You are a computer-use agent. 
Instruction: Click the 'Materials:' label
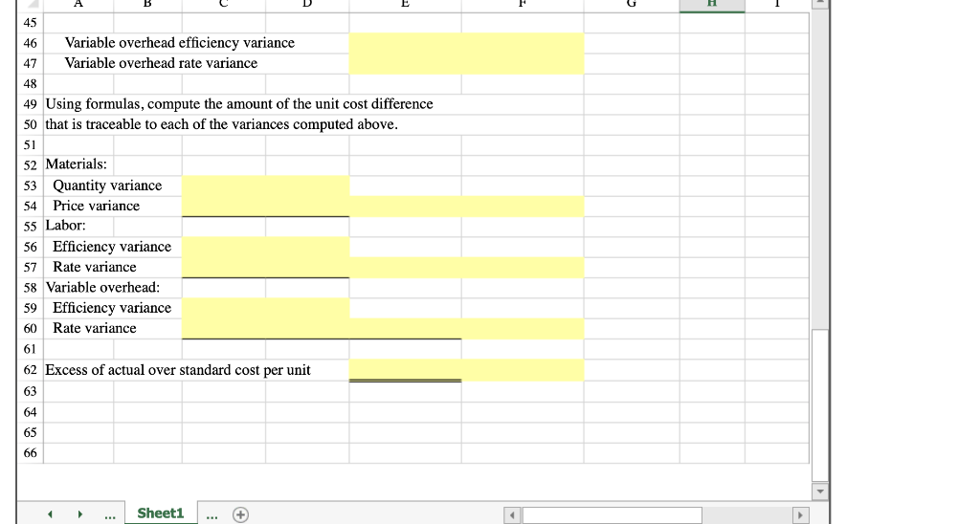point(77,164)
